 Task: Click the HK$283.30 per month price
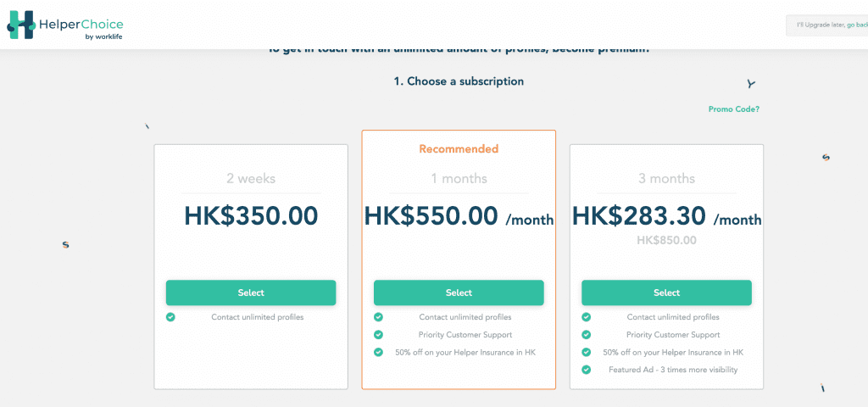666,216
